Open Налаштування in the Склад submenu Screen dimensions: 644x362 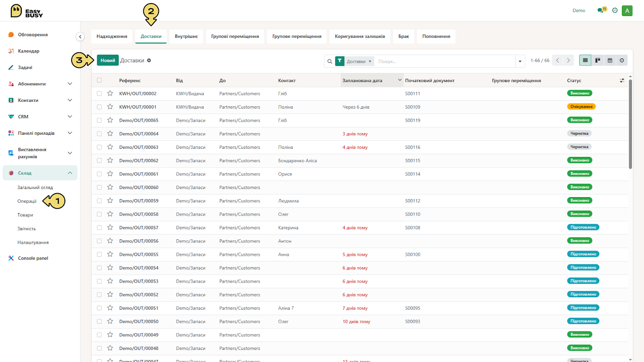coord(33,242)
